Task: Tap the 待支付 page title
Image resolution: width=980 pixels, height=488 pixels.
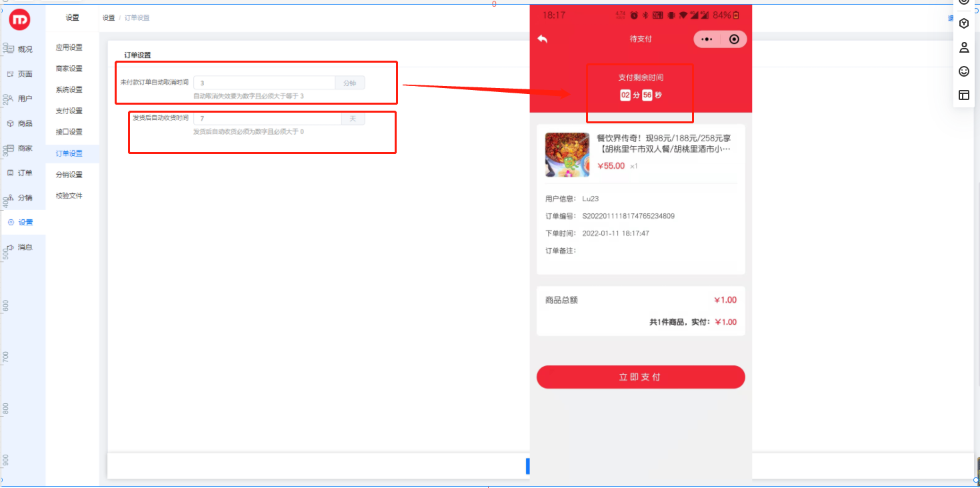Action: click(641, 39)
